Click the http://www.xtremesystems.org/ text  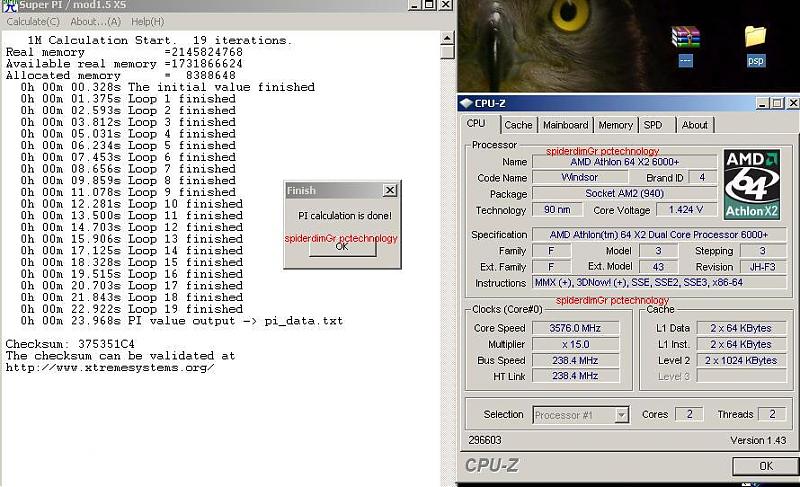110,368
